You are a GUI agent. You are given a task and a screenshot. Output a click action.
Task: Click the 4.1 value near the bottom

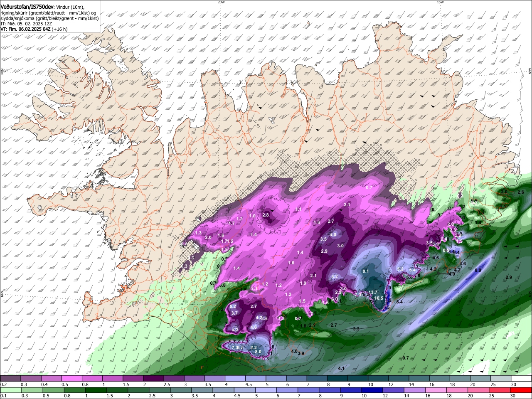point(342,368)
